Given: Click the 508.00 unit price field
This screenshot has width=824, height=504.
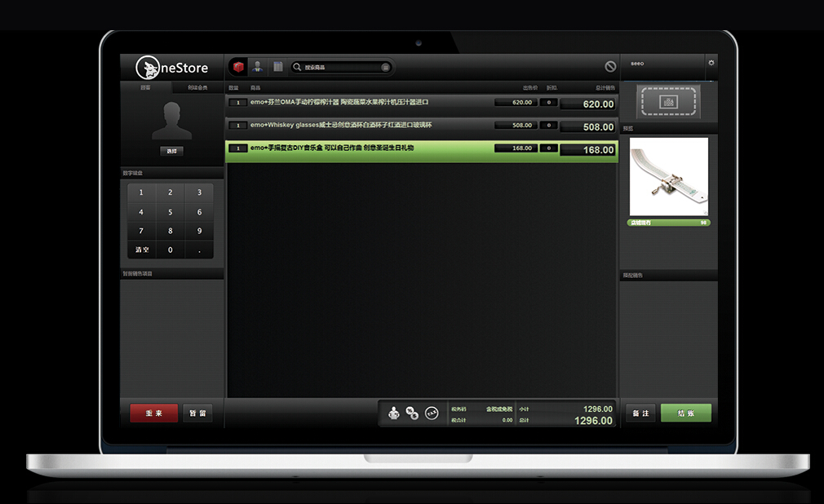Looking at the screenshot, I should pos(516,125).
